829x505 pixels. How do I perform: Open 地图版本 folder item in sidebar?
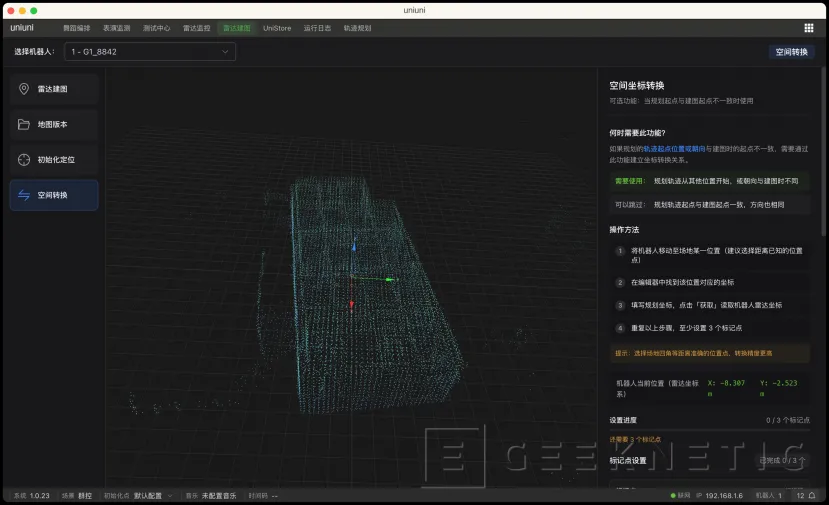(x=54, y=124)
